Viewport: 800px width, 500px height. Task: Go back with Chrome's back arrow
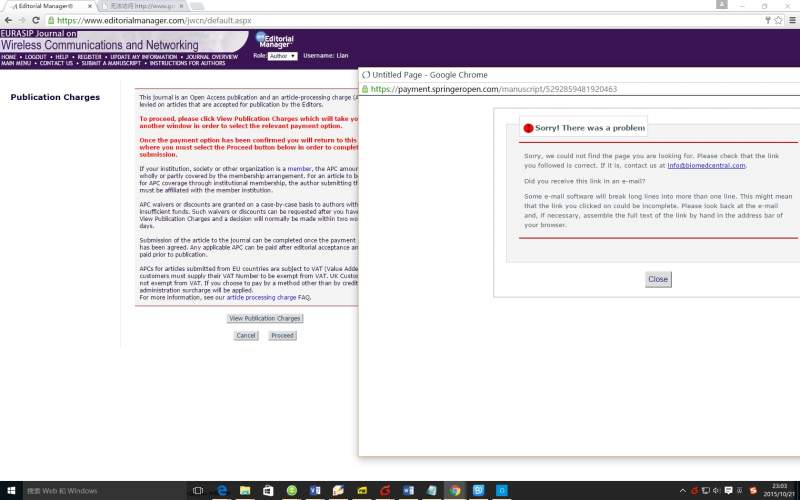point(8,20)
